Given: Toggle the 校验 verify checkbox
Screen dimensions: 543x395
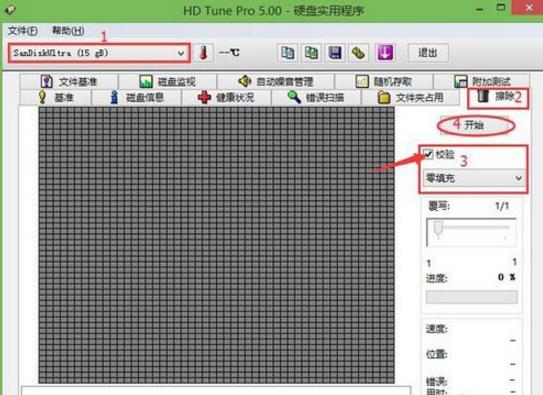Looking at the screenshot, I should 428,154.
